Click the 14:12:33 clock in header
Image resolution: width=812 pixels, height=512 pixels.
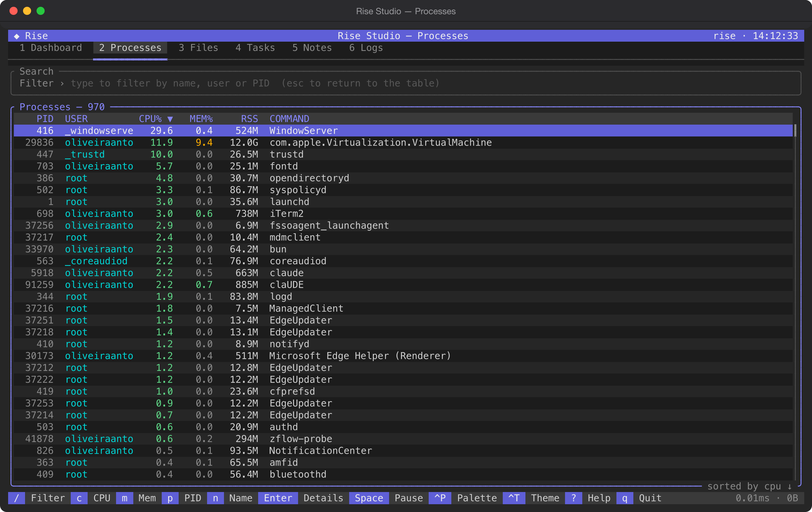(775, 36)
